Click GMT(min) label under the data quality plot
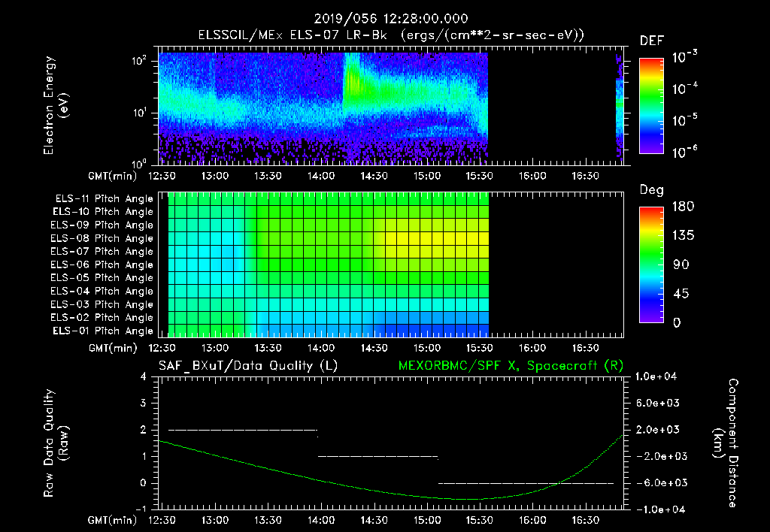The height and width of the screenshot is (532, 770). [x=113, y=520]
